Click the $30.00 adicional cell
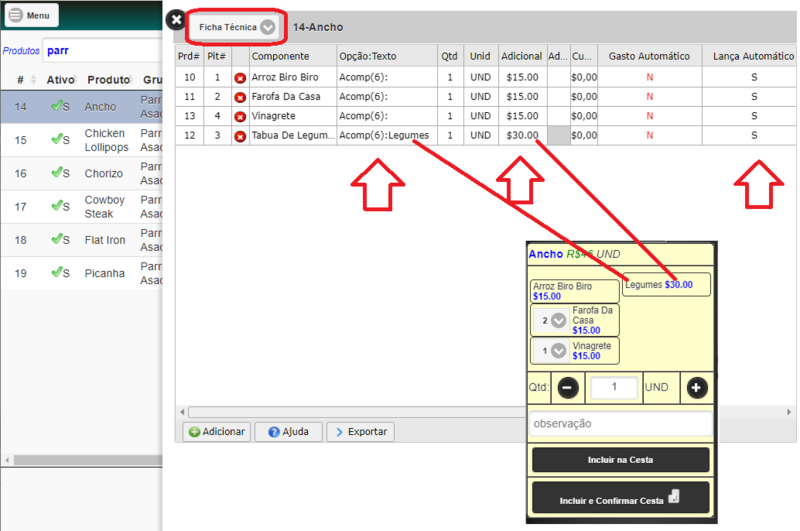The image size is (800, 531). tap(522, 135)
